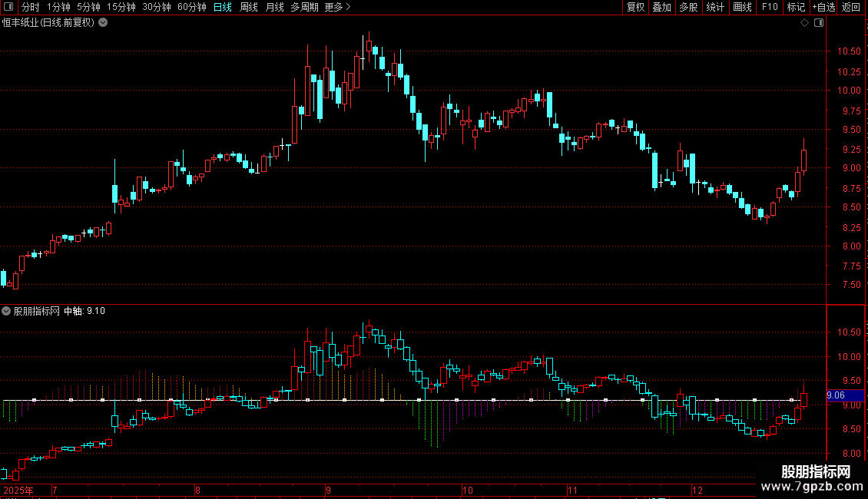Open dropdown next to 恒丰纸业 title

pos(103,23)
